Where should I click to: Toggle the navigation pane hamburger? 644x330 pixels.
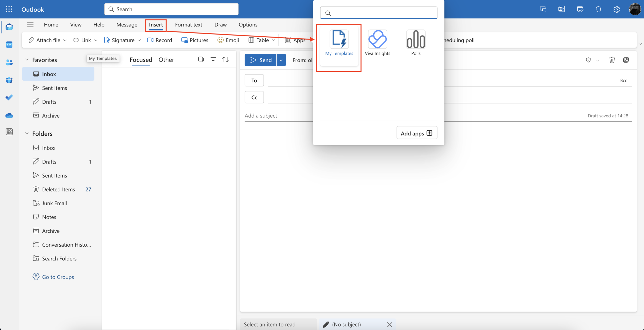click(x=30, y=25)
